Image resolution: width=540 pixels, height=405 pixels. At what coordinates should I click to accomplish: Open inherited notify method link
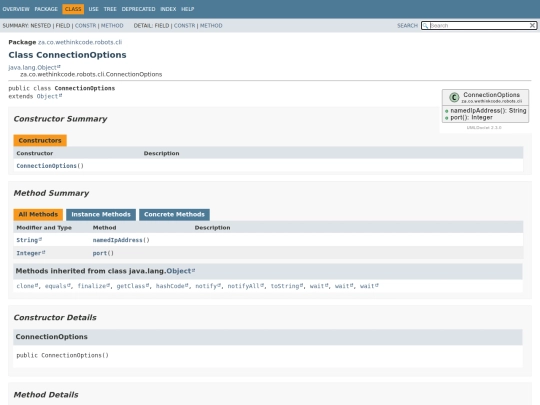pyautogui.click(x=208, y=286)
